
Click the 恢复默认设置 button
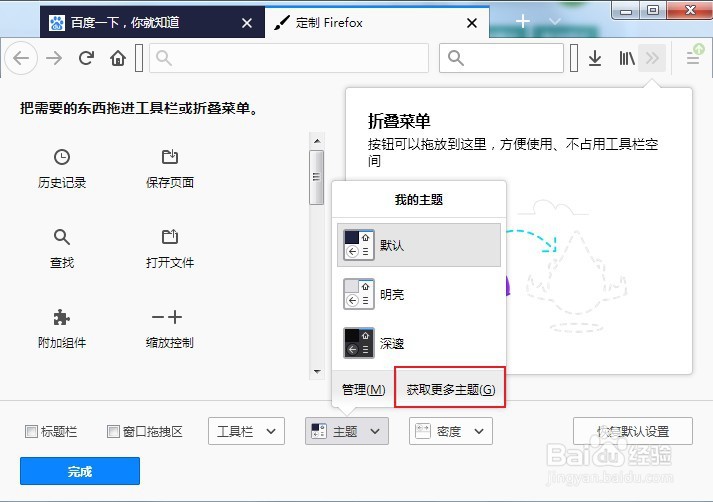click(633, 431)
